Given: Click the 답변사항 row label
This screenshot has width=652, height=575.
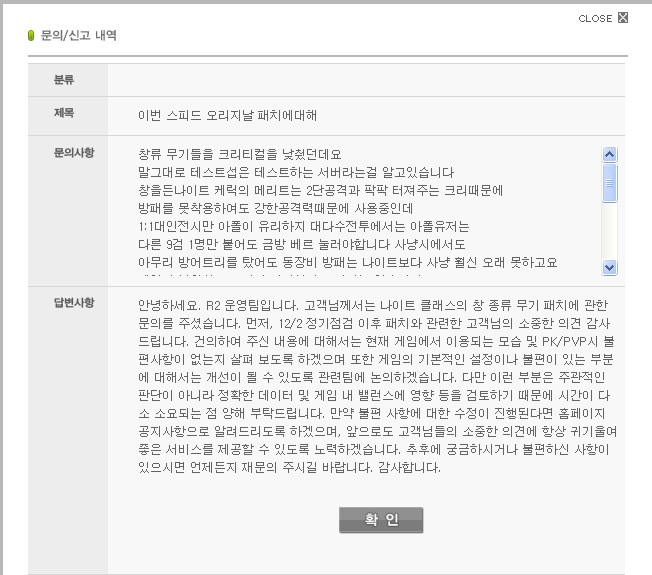Looking at the screenshot, I should coord(74,303).
